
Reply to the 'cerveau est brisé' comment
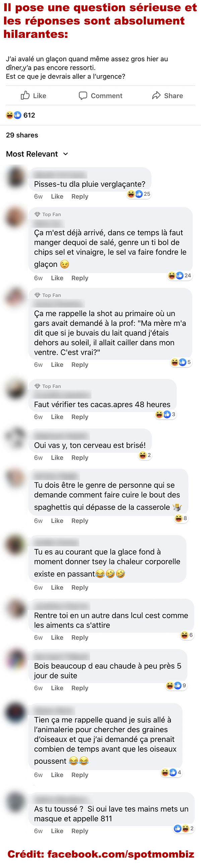[x=80, y=458]
